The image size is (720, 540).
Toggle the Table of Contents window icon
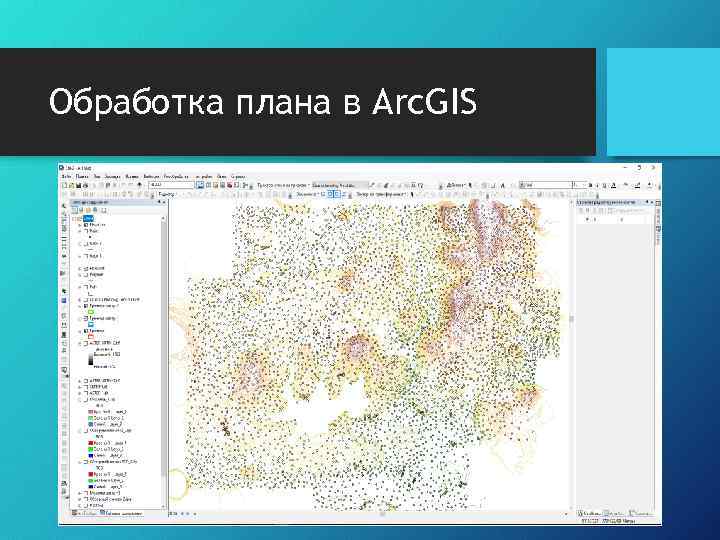tap(208, 185)
